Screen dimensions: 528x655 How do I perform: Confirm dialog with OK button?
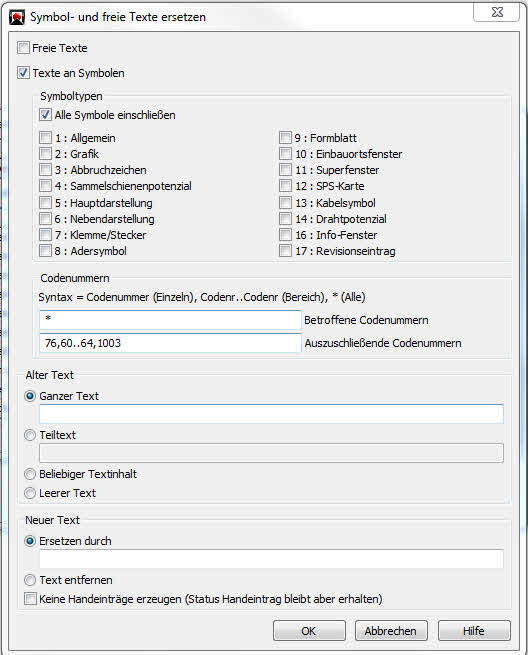click(309, 630)
